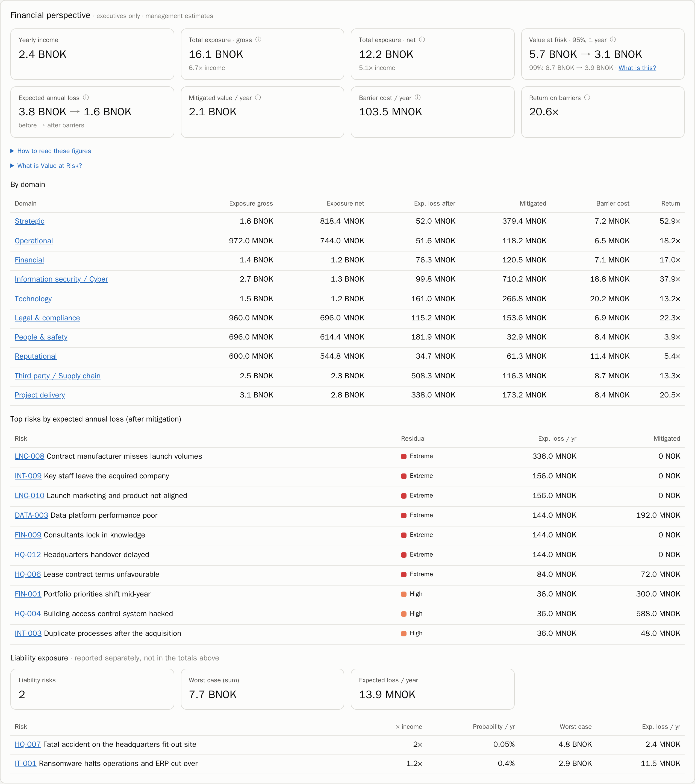Open the Strategic domain link

(30, 221)
